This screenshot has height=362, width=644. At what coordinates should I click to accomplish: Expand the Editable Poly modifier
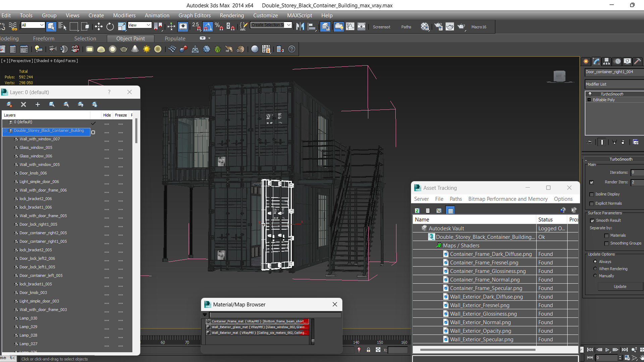point(589,100)
